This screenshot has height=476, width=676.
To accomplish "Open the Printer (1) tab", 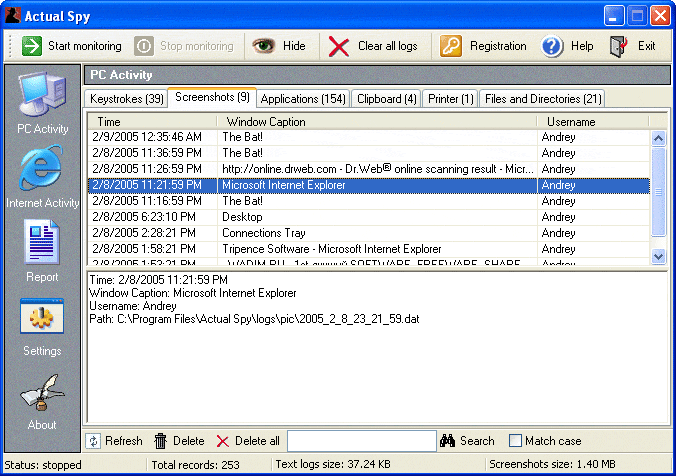I will pyautogui.click(x=451, y=99).
